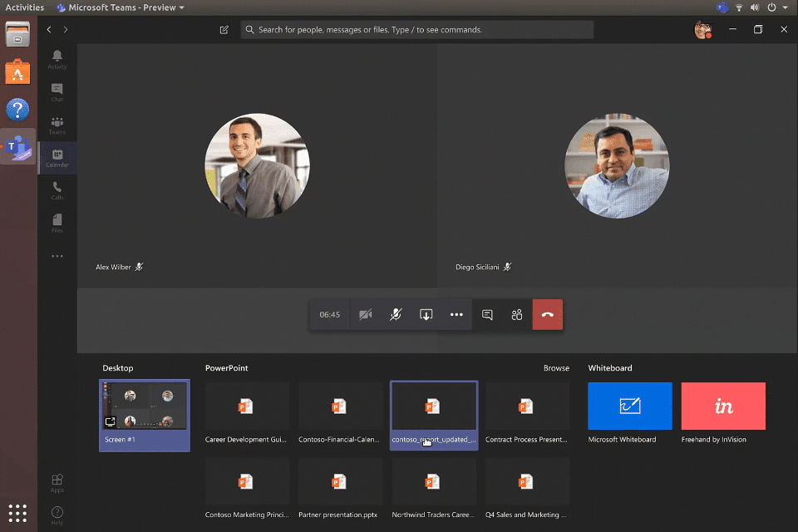Screen dimensions: 798x532
Task: Open Ubuntu Activities overview
Action: (x=24, y=7)
